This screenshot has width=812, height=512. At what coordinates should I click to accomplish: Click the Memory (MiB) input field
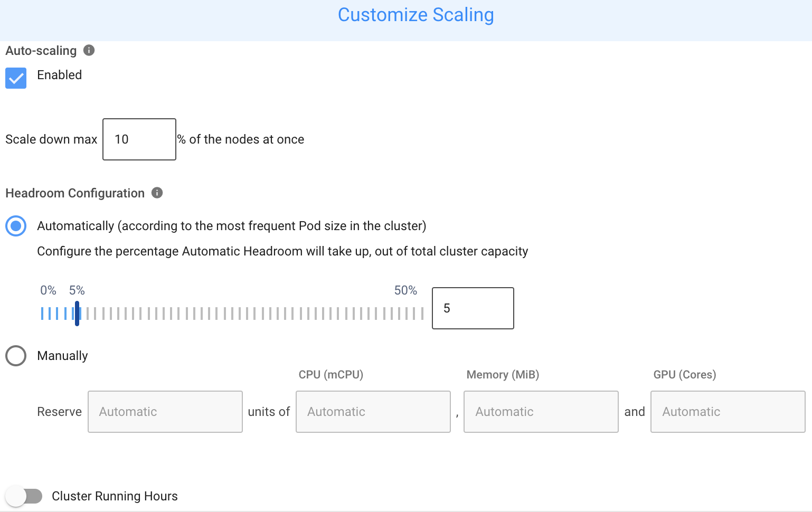[x=541, y=412]
